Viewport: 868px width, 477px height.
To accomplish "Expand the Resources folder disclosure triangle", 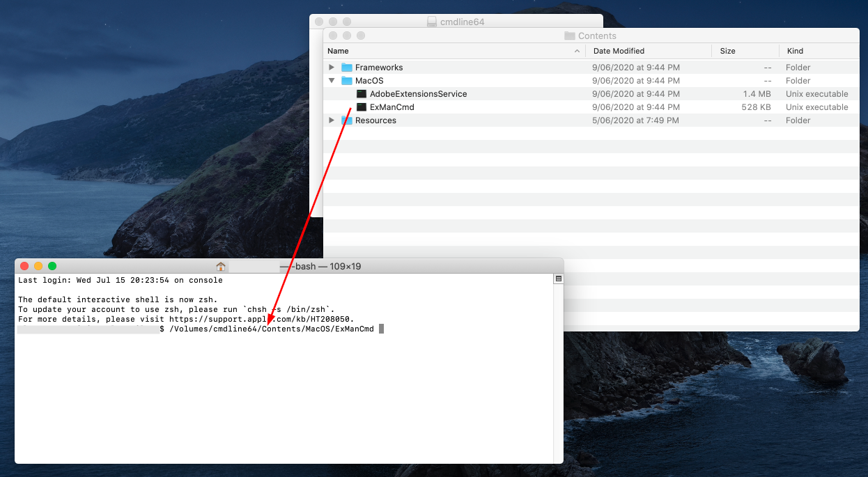I will (332, 120).
